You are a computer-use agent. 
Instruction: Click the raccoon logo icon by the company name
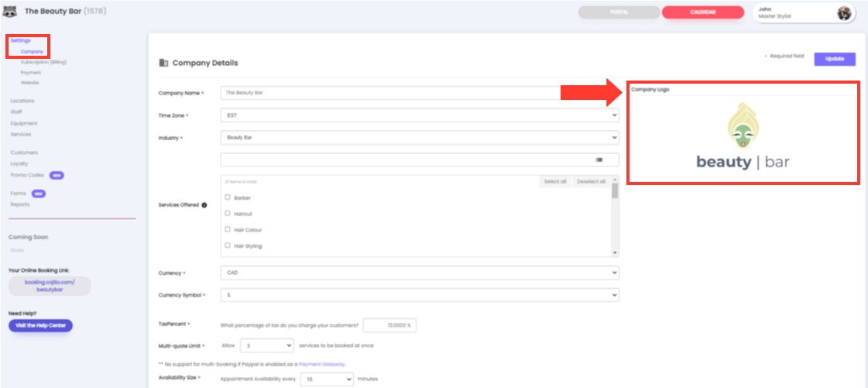[x=10, y=11]
